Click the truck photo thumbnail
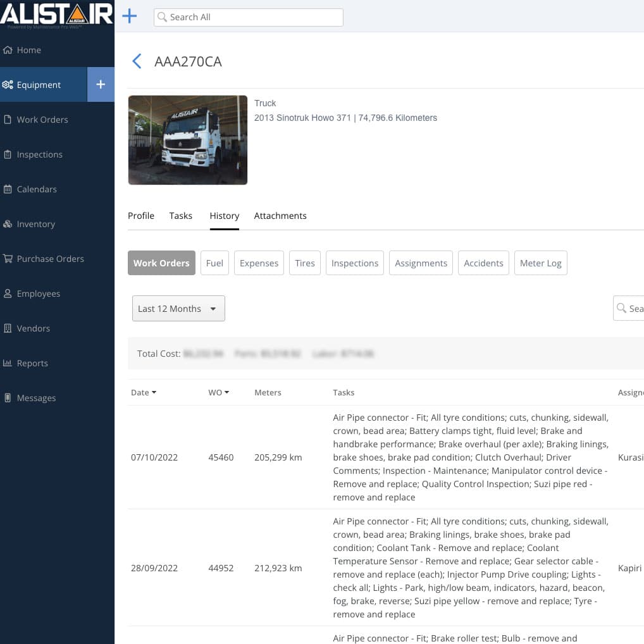The image size is (644, 644). (188, 140)
